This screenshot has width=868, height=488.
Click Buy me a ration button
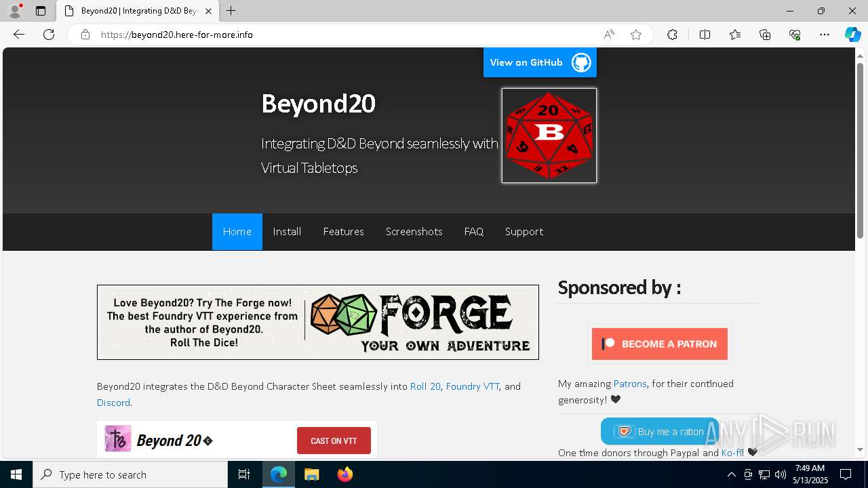(659, 431)
